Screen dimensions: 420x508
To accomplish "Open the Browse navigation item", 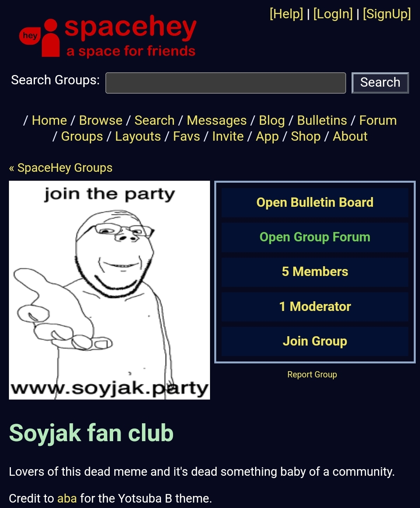I will click(101, 120).
